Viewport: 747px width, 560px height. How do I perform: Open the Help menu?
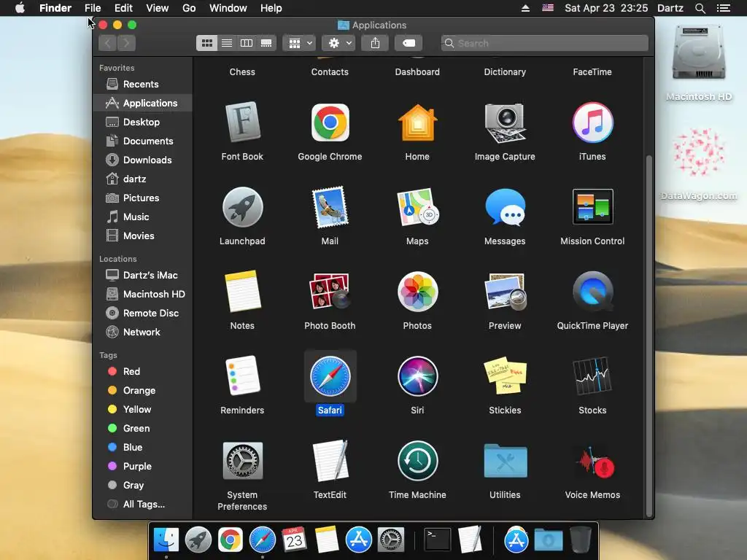coord(271,8)
